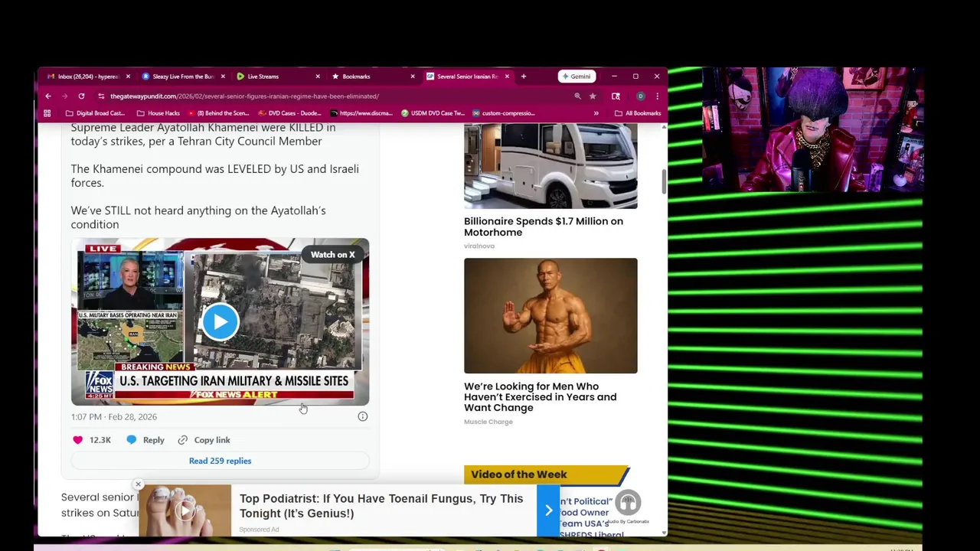Screen dimensions: 980x551
Task: Click the ad's blue arrow button
Action: 548,510
